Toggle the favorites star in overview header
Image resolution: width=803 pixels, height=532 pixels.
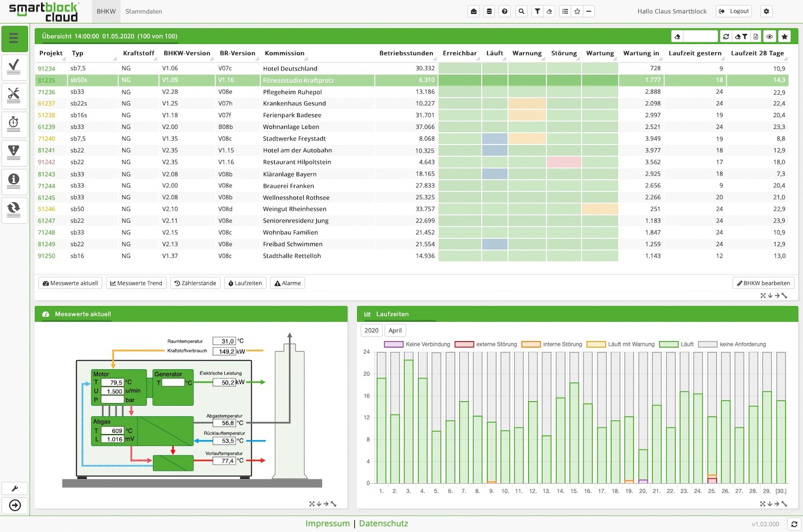[784, 36]
